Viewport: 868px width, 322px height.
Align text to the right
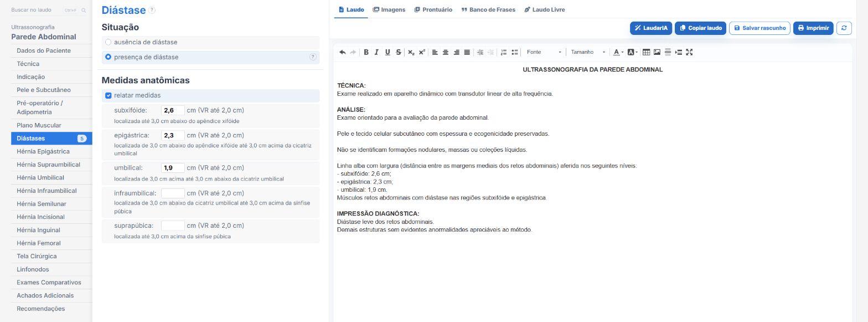pyautogui.click(x=457, y=52)
